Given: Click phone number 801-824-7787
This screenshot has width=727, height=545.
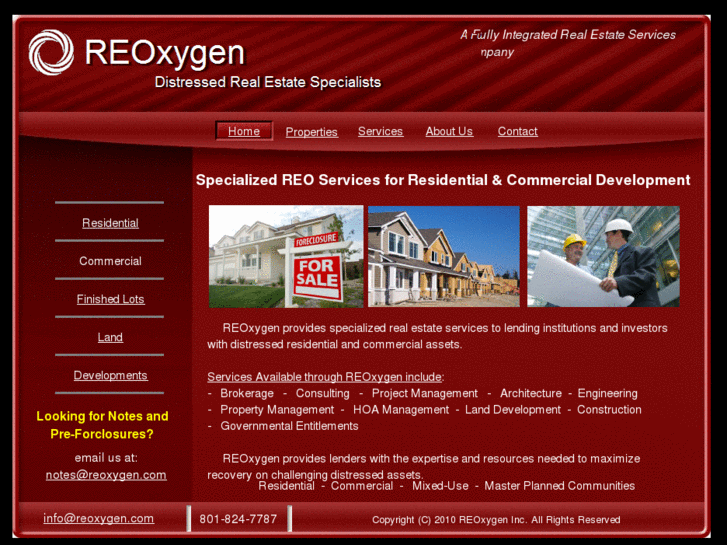Looking at the screenshot, I should [238, 519].
